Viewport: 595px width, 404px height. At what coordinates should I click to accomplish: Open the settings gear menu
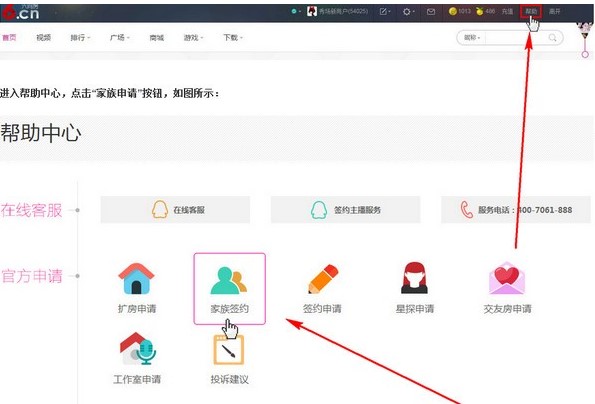coord(408,12)
